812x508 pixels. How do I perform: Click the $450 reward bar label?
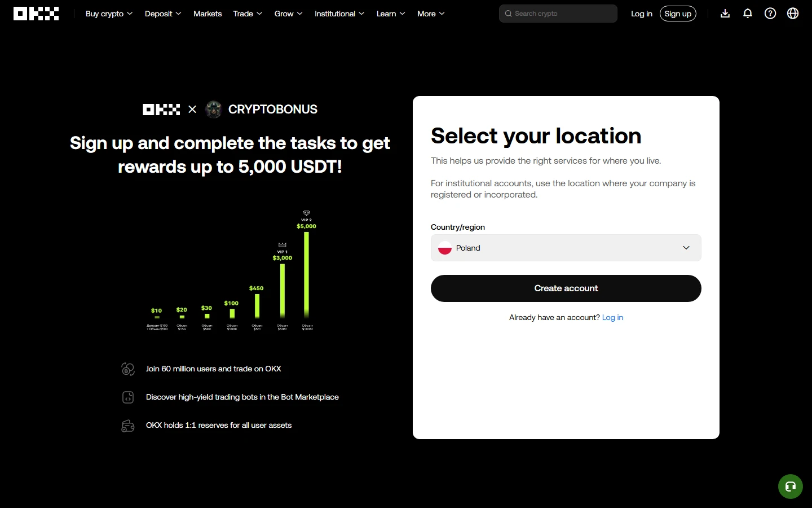tap(257, 288)
